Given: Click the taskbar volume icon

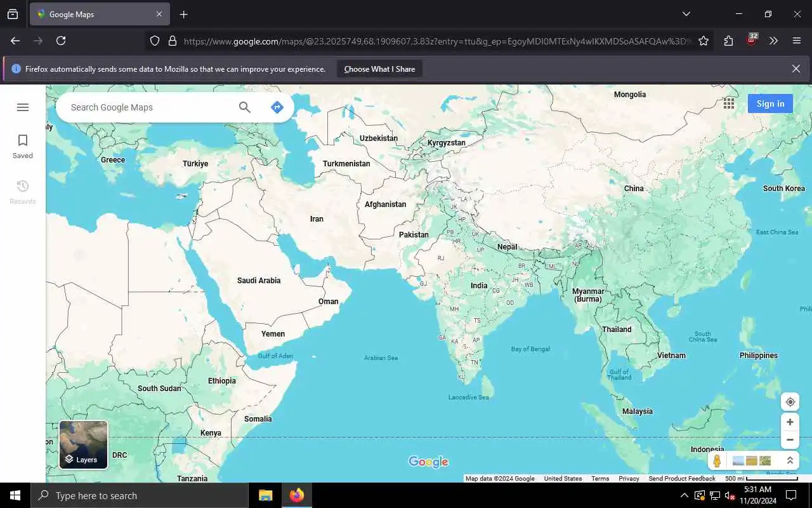Looking at the screenshot, I should coord(730,495).
